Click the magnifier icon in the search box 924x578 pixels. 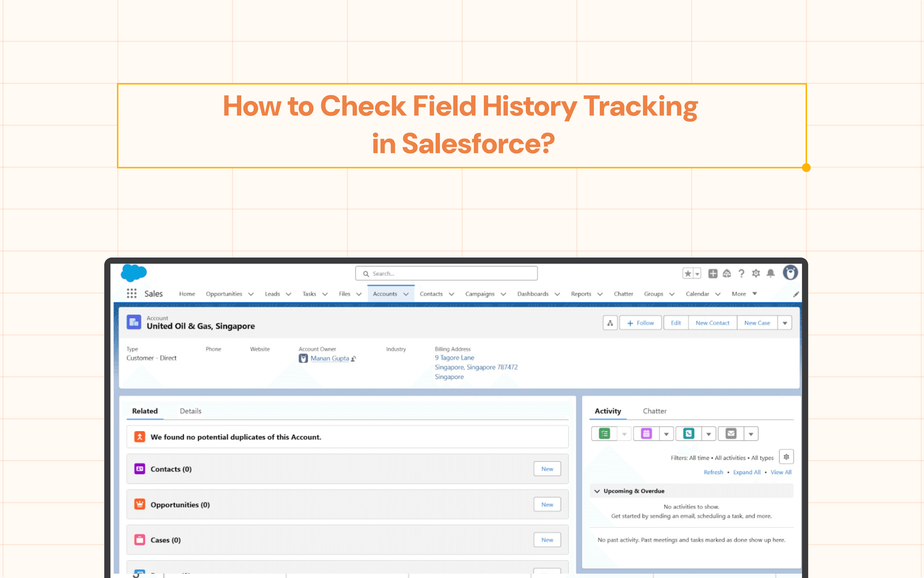(366, 274)
